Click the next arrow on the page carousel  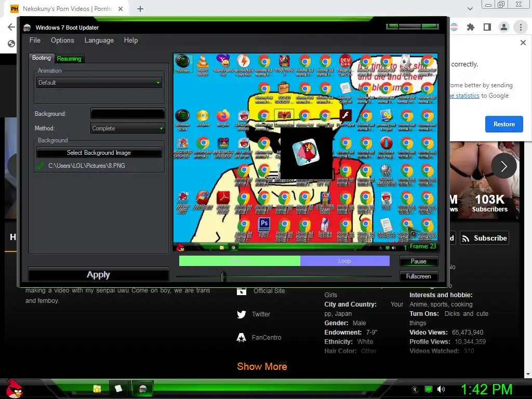(x=504, y=166)
